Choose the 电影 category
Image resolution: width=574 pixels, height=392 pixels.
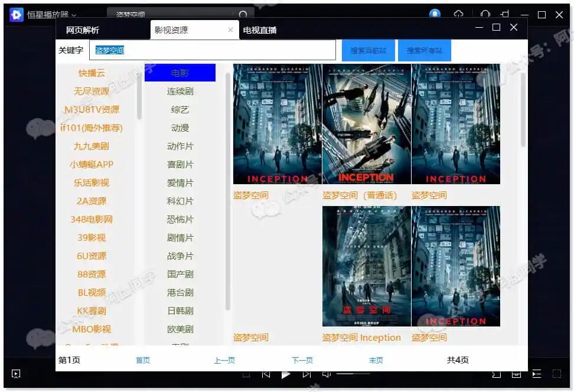180,73
